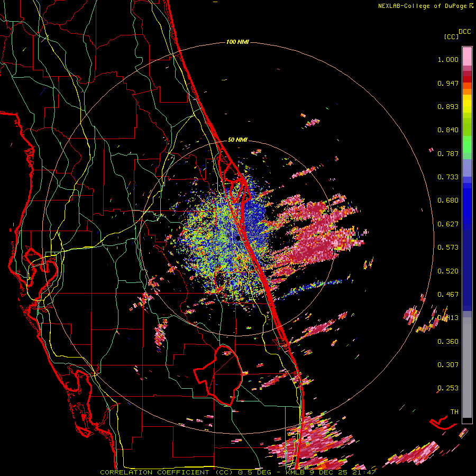Click the 0.680 scale value
Screen dimensions: 476x476
(x=448, y=200)
